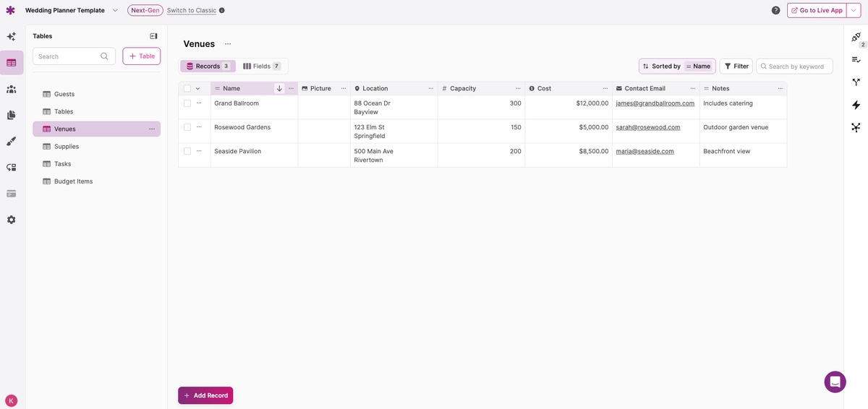This screenshot has width=868, height=409.
Task: Click the Add Record button
Action: (205, 395)
